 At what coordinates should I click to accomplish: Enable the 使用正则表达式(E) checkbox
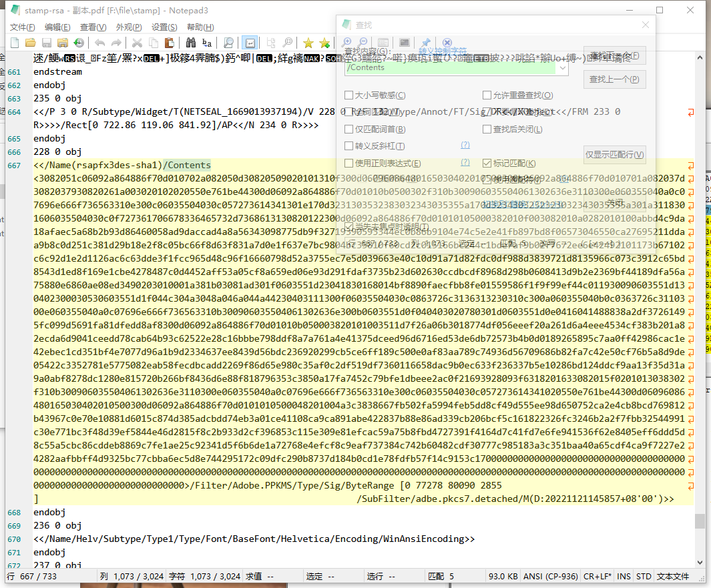pos(348,164)
